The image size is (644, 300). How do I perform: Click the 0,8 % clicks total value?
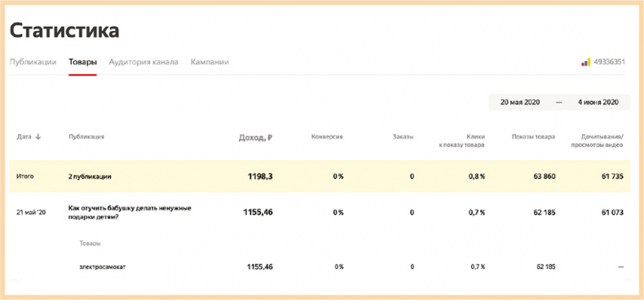pyautogui.click(x=477, y=177)
